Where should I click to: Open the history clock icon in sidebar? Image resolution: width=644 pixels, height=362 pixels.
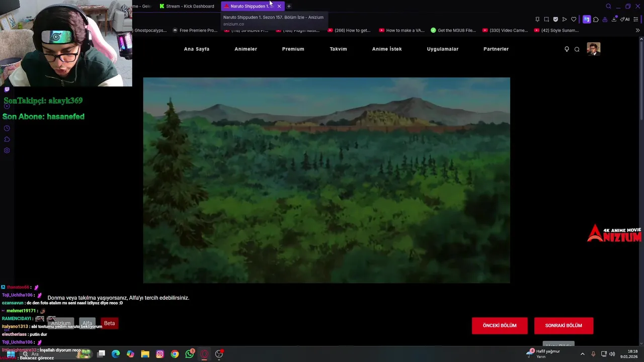coord(7,128)
